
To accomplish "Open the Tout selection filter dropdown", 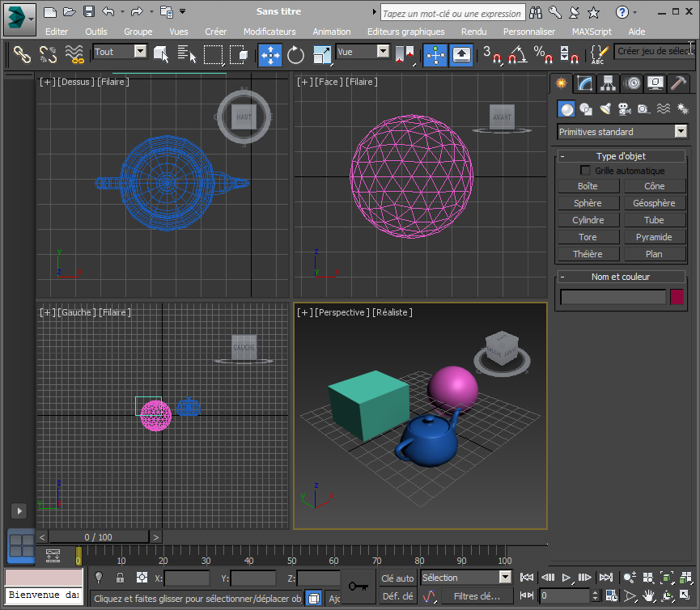I will click(140, 52).
